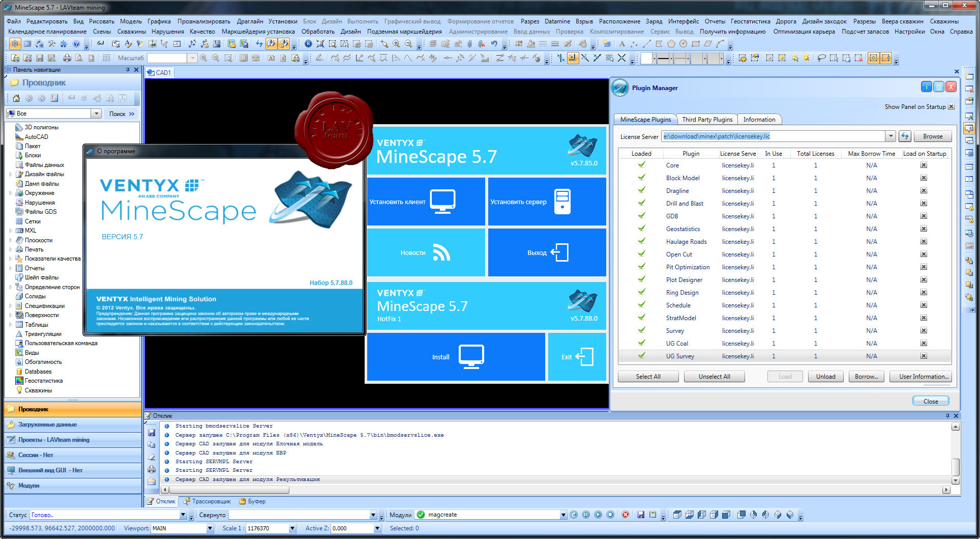The height and width of the screenshot is (539, 980).
Task: Toggle Load on Startup for UG Coal
Action: [924, 344]
